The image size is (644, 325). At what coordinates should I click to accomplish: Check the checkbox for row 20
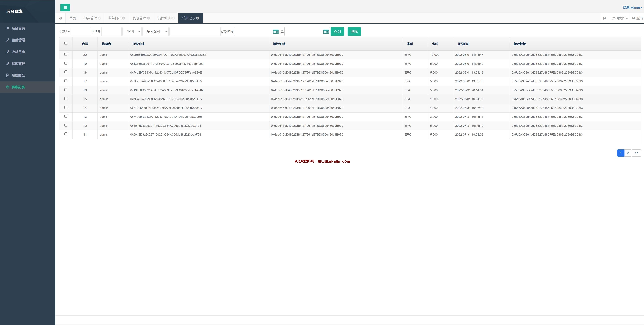[66, 54]
